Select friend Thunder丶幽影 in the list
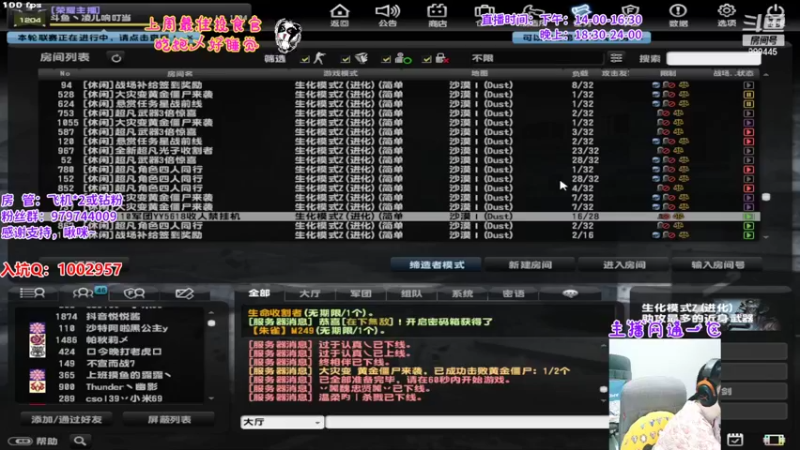 click(x=122, y=387)
